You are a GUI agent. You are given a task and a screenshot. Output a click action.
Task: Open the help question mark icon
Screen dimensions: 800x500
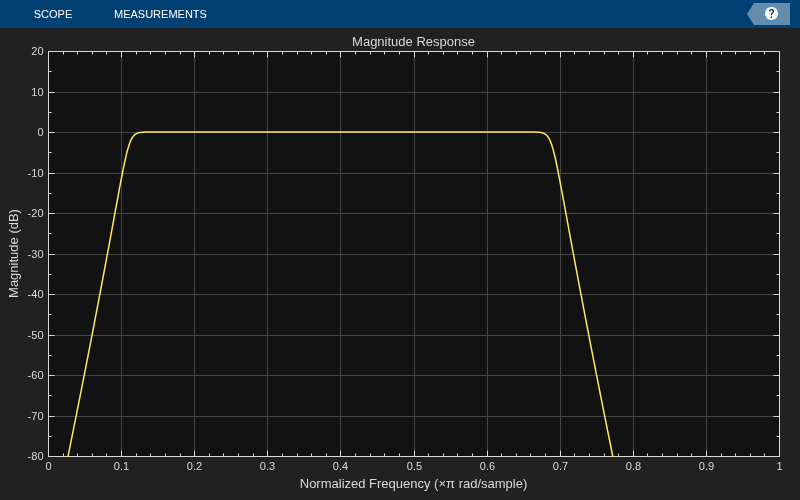click(770, 14)
